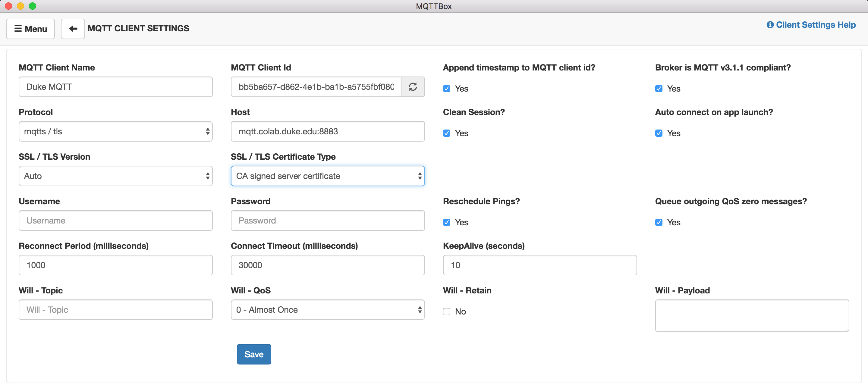This screenshot has height=388, width=868.
Task: Open Client Settings Help
Action: (x=816, y=25)
